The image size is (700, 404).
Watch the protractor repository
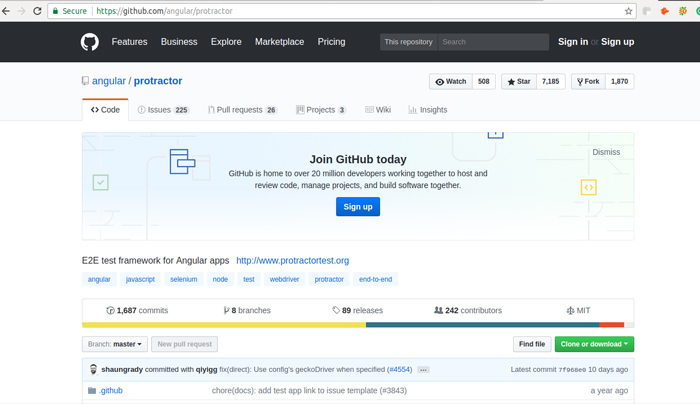pos(451,82)
